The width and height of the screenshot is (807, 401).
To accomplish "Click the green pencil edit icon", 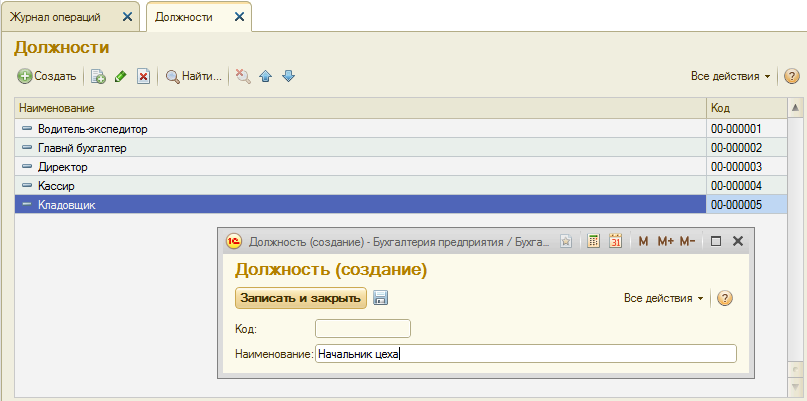I will (121, 76).
